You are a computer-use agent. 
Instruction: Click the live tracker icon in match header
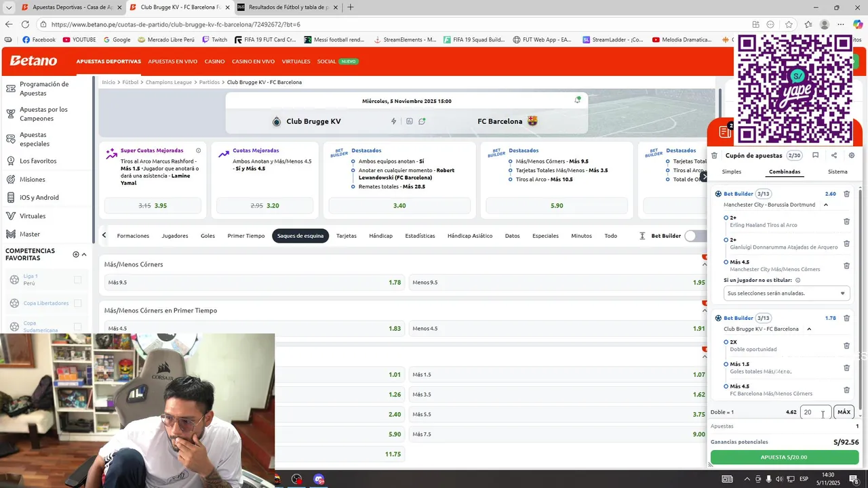coord(422,121)
